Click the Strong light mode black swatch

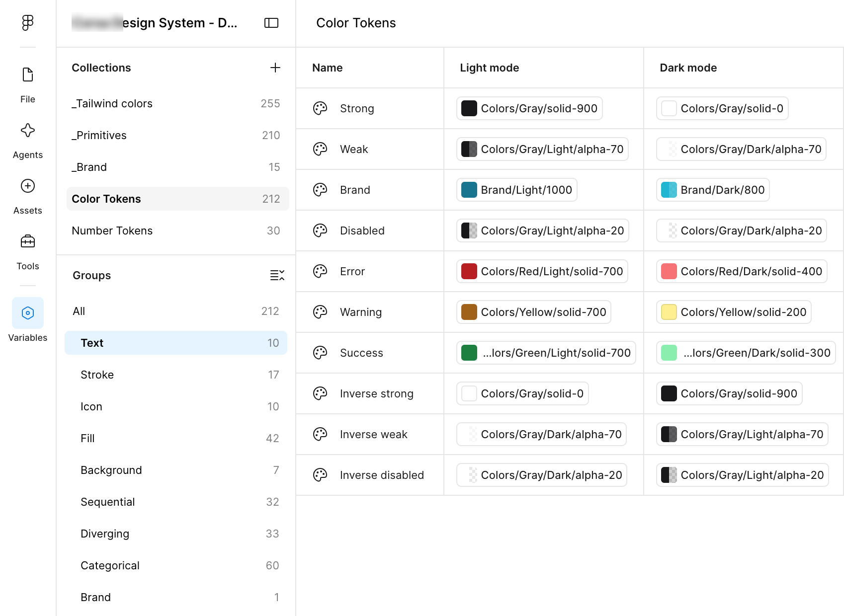(x=469, y=108)
